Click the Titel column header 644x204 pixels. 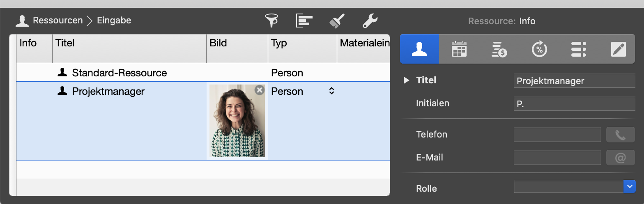pos(129,43)
